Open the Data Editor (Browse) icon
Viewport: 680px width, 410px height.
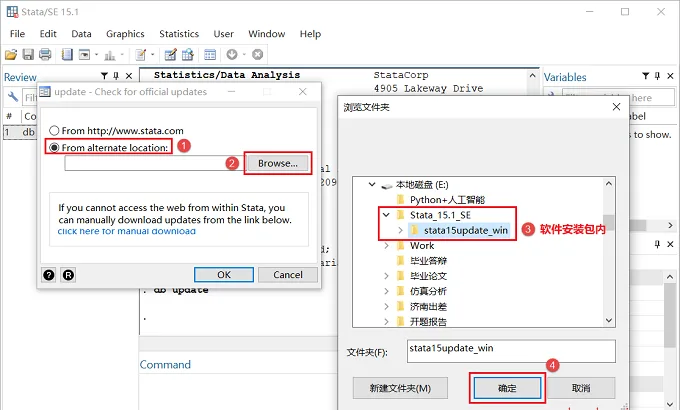point(188,54)
